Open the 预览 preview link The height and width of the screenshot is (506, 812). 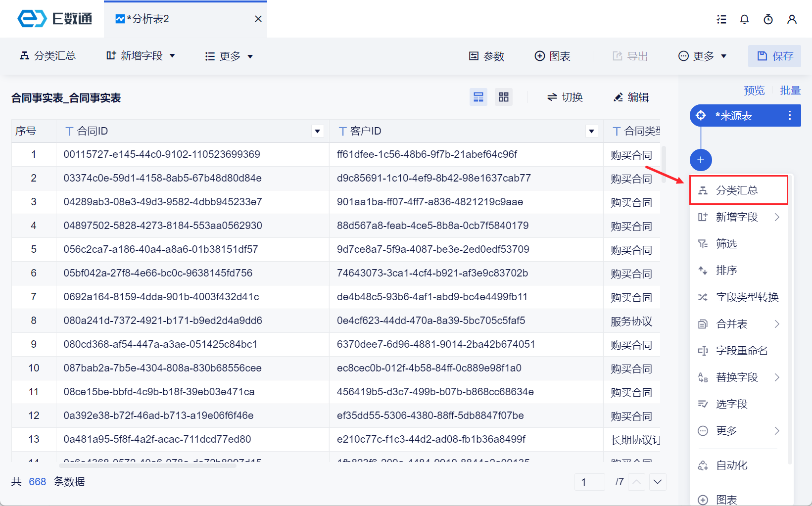754,91
